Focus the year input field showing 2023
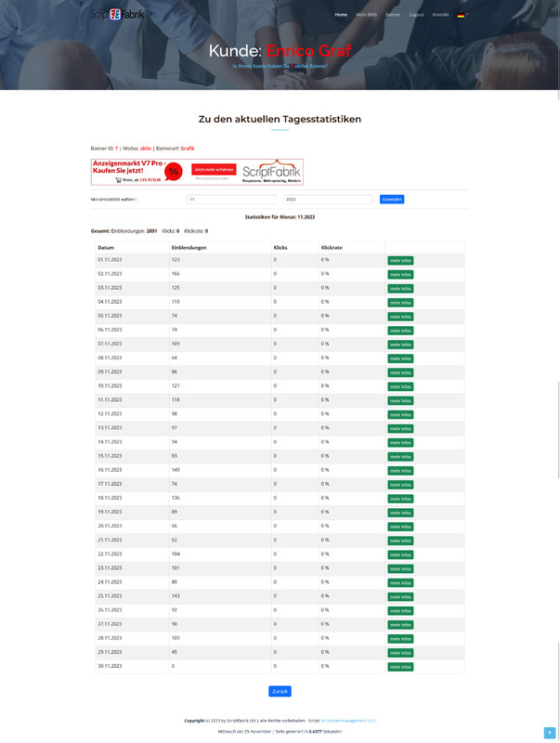 coord(329,200)
